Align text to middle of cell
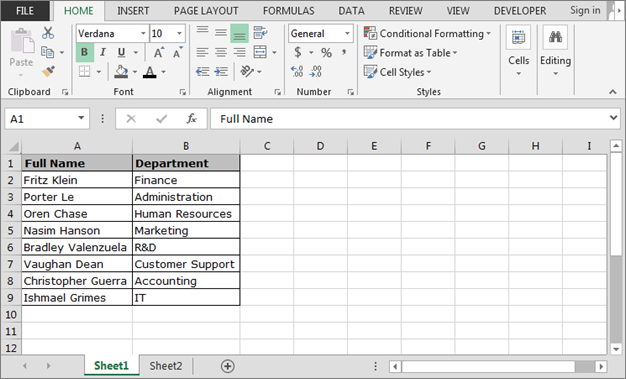The height and width of the screenshot is (379, 626). coord(221,32)
